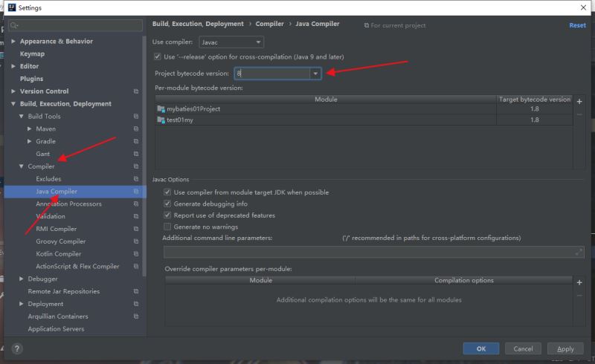The image size is (595, 364).
Task: Click the Apply button
Action: [x=565, y=348]
